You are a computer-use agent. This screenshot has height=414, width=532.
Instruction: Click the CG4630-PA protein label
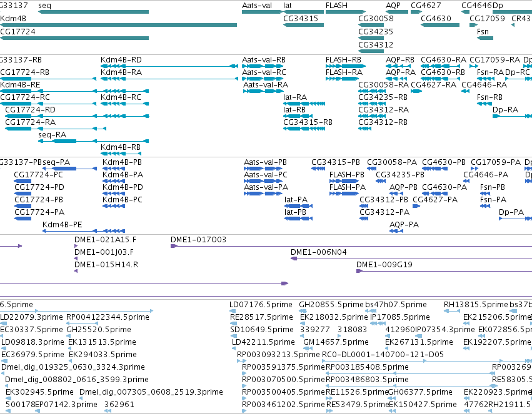coord(444,187)
